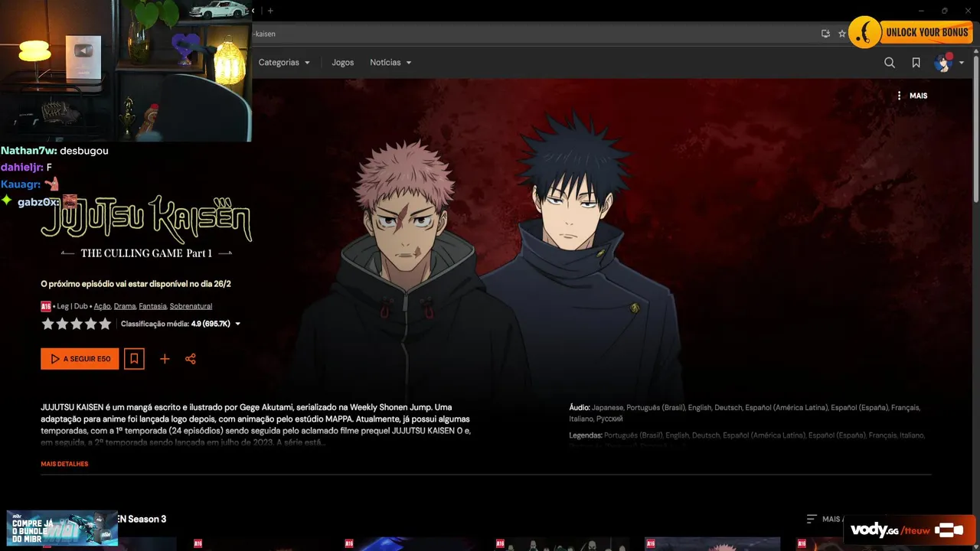Focus the browser address bar
Image resolution: width=980 pixels, height=551 pixels.
click(536, 34)
